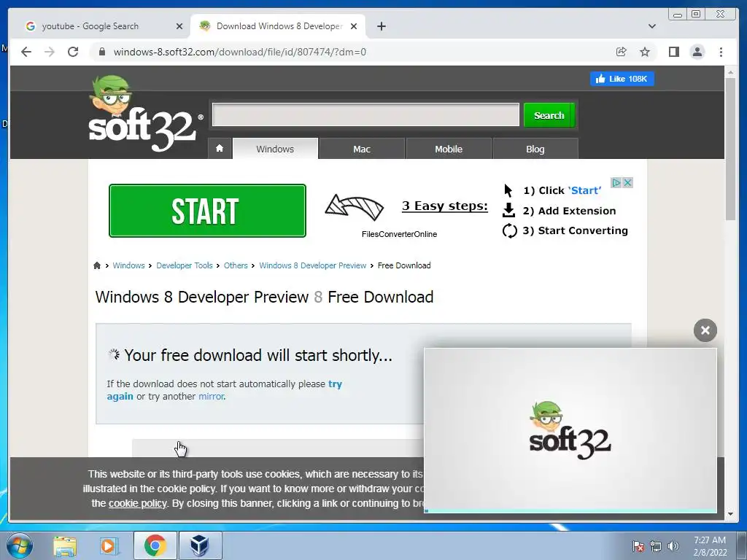The image size is (747, 560).
Task: Share this page icon in address bar
Action: coord(622,52)
